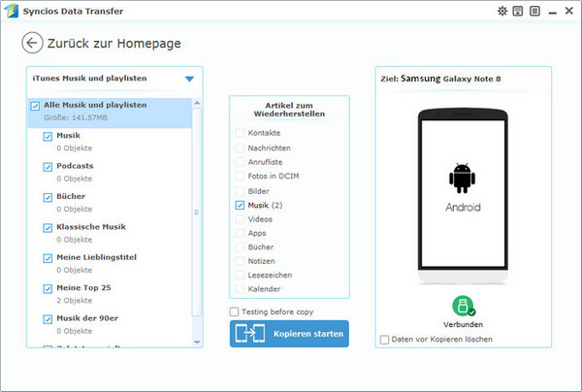Image resolution: width=582 pixels, height=392 pixels.
Task: Open the settings gear icon
Action: [502, 11]
